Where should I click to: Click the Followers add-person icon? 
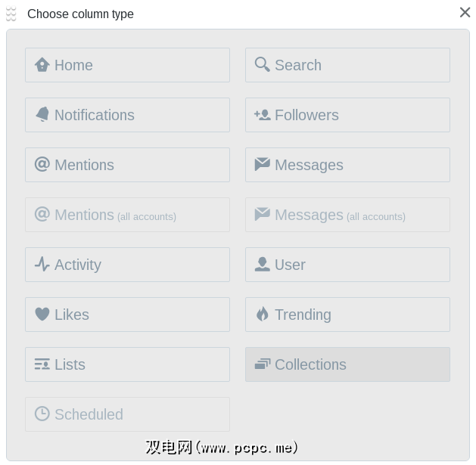[263, 115]
